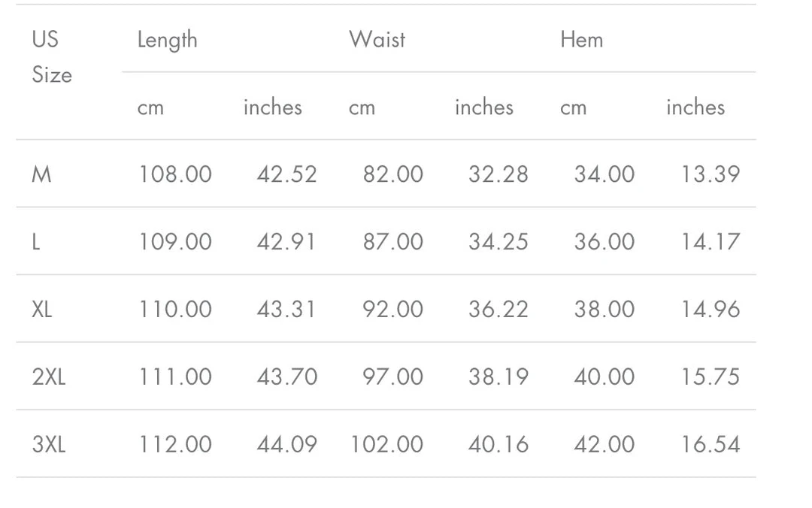Click the cm subheader under Length

(150, 107)
